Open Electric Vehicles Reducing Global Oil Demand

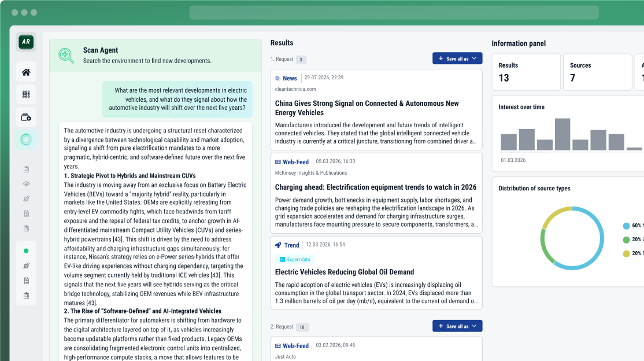pyautogui.click(x=345, y=272)
